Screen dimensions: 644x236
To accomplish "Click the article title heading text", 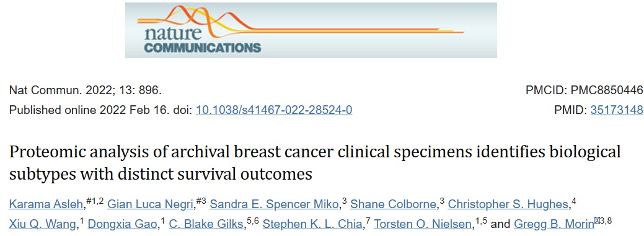I will (x=315, y=163).
